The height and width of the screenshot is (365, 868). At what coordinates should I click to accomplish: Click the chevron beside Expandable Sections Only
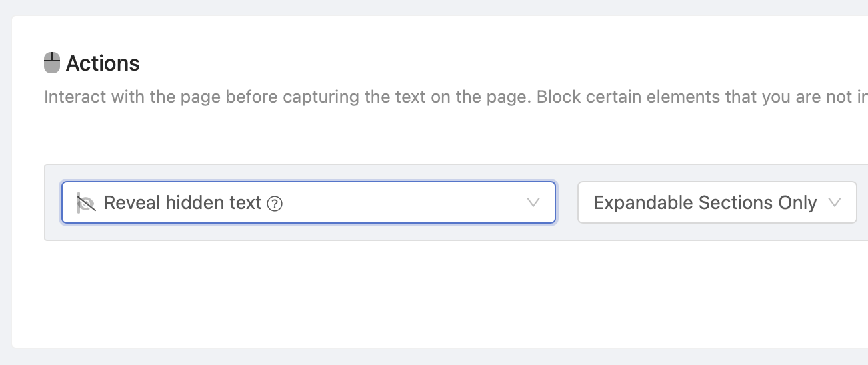click(834, 202)
